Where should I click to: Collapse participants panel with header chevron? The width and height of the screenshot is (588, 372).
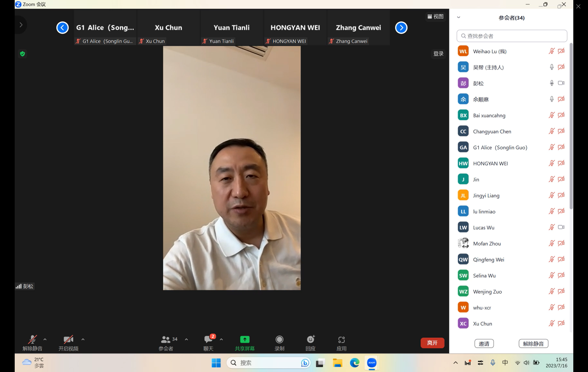[x=459, y=17]
